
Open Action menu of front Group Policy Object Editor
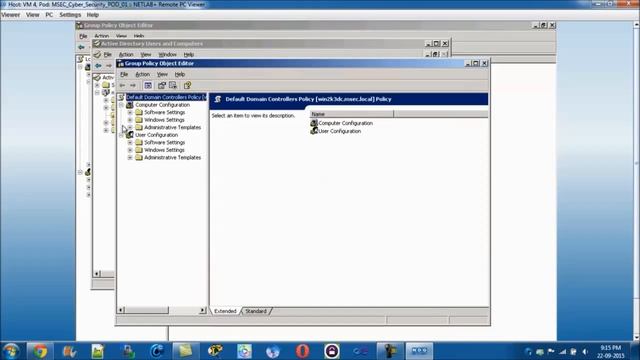tap(142, 74)
